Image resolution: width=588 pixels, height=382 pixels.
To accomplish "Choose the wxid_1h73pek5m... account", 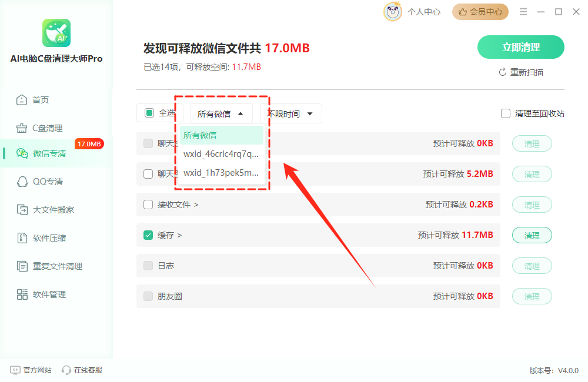I will click(222, 173).
